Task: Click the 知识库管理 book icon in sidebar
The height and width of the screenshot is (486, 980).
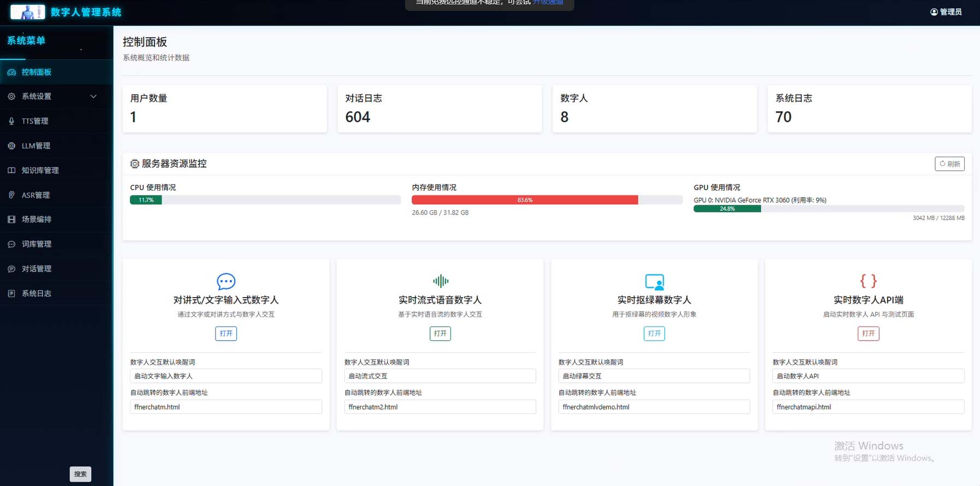Action: 11,170
